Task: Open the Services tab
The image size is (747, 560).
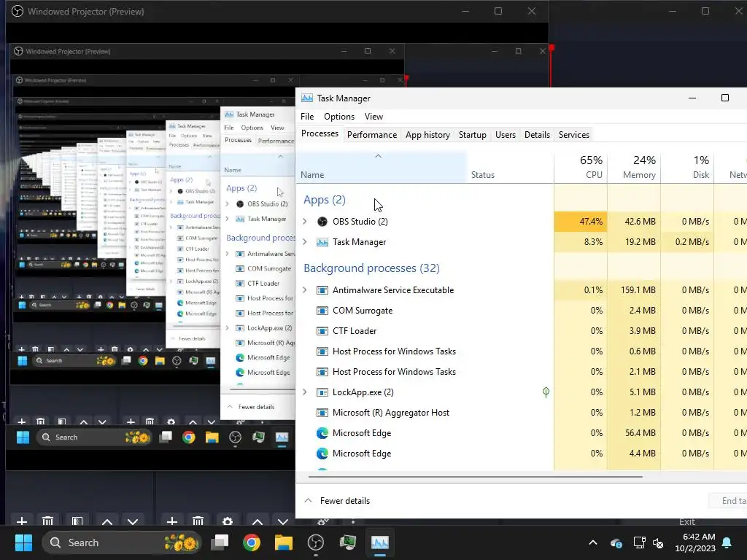Action: pos(574,135)
